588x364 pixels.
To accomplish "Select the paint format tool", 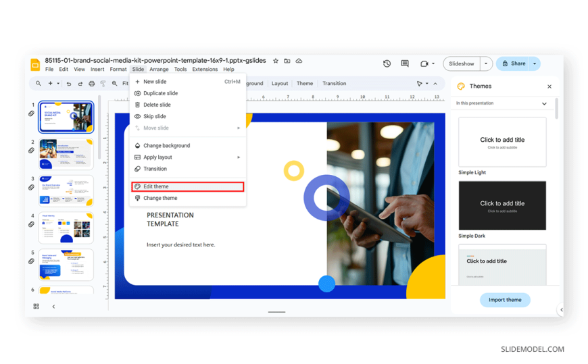I will tap(103, 84).
